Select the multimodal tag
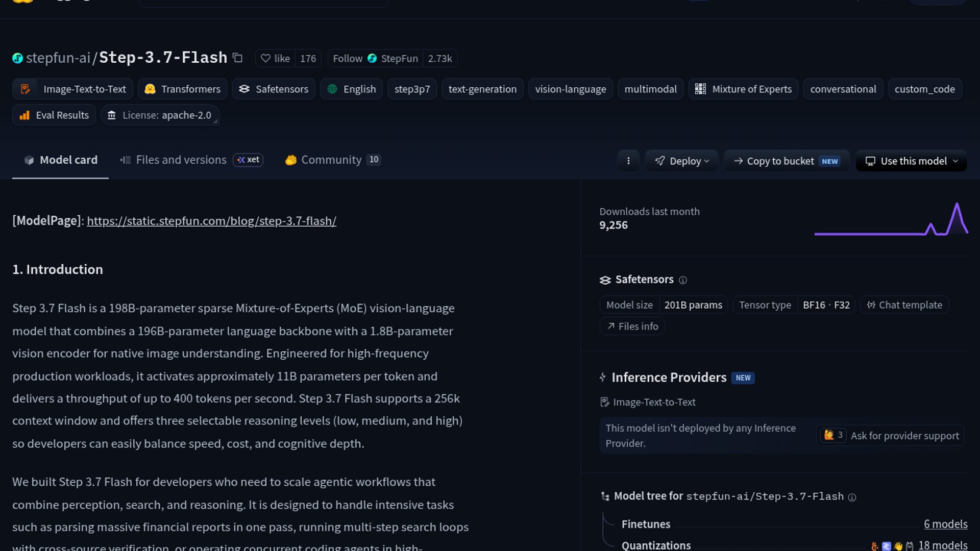 650,89
